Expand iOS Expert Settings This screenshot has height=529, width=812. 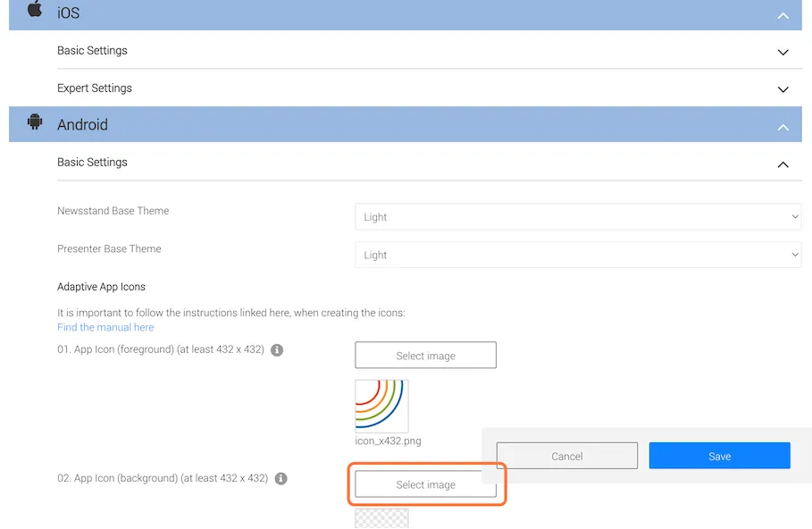(783, 89)
